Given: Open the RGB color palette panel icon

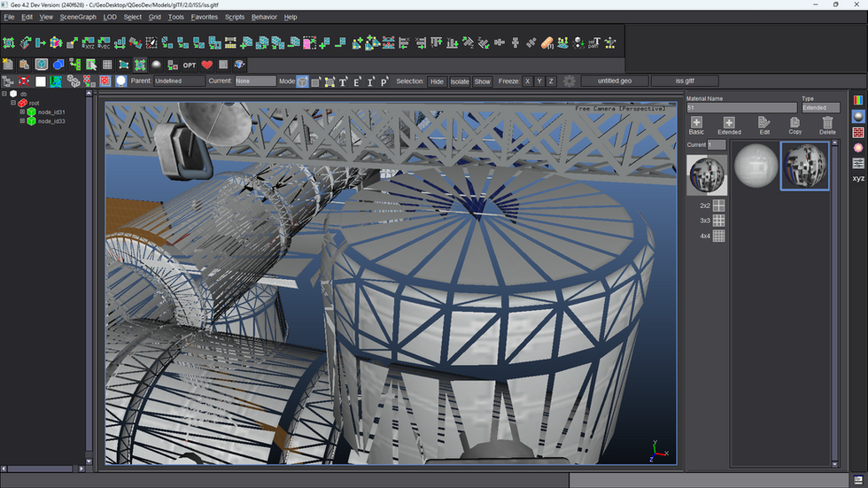Looking at the screenshot, I should tap(858, 100).
